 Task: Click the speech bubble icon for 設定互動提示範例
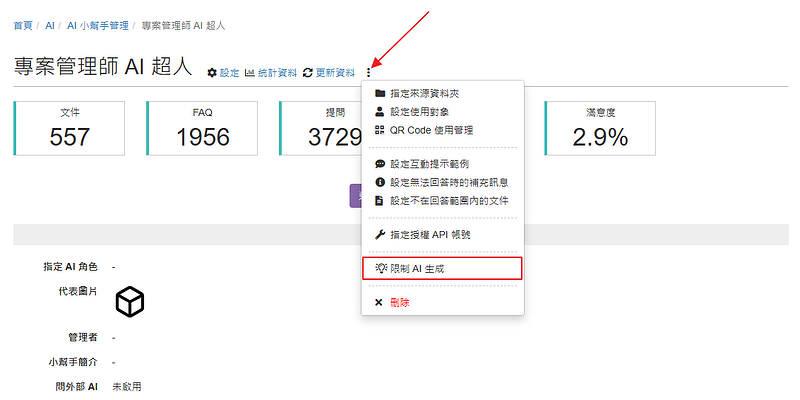tap(379, 164)
